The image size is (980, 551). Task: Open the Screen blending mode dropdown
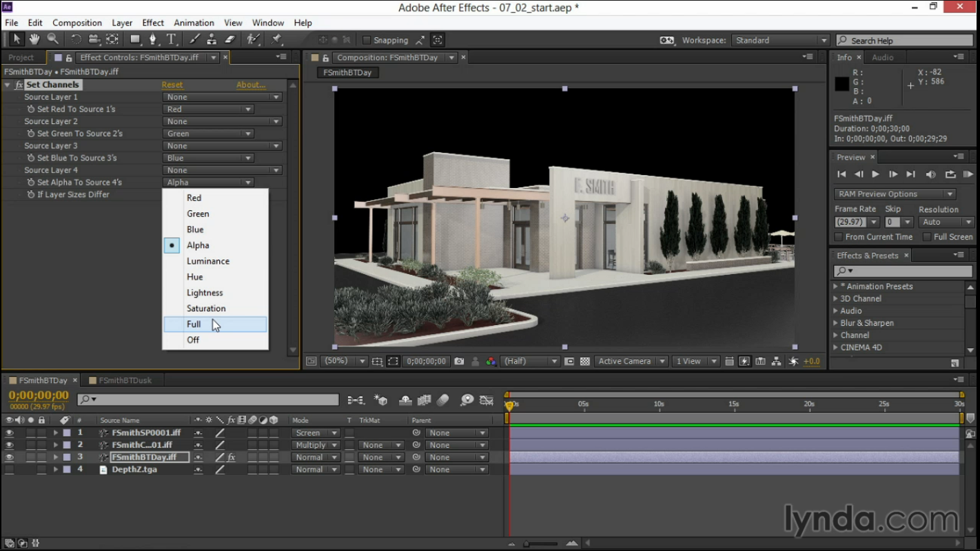coord(315,433)
